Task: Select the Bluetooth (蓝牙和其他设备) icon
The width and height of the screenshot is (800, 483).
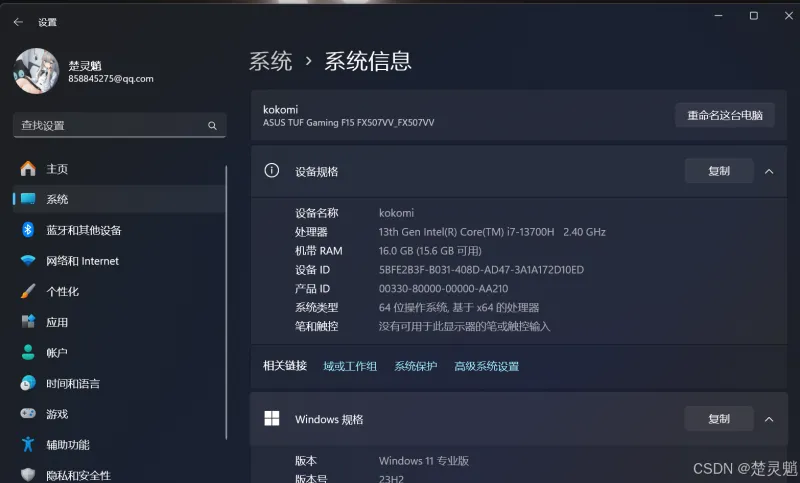Action: [28, 230]
